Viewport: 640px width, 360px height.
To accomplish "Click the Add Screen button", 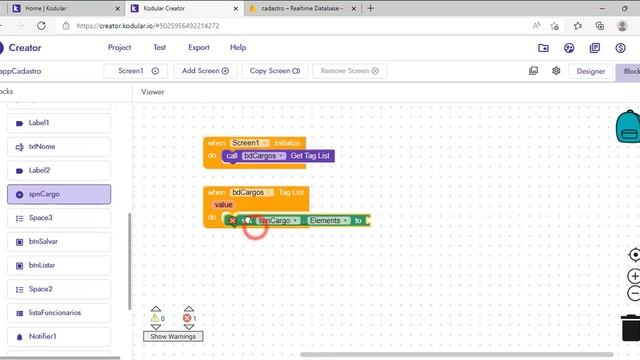I will (x=205, y=71).
